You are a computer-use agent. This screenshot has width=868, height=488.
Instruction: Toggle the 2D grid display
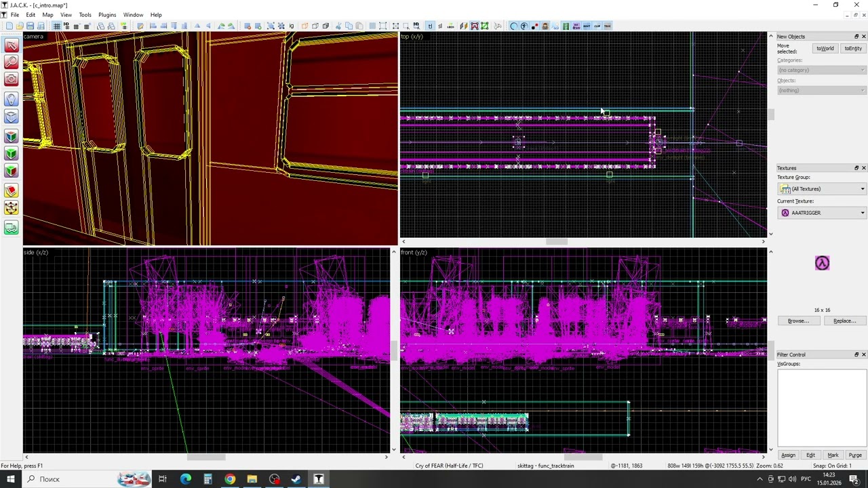(57, 26)
